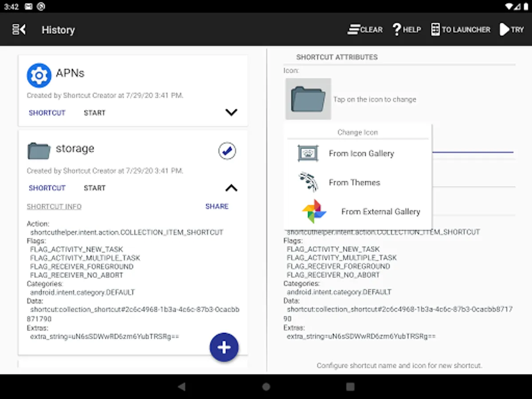Click the History screen title
532x399 pixels.
(58, 30)
